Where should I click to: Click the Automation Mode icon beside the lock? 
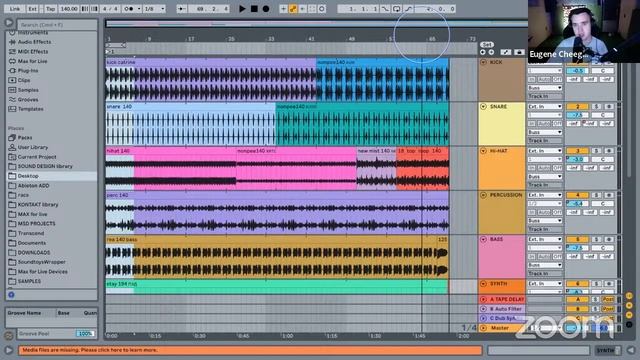pyautogui.click(x=506, y=52)
